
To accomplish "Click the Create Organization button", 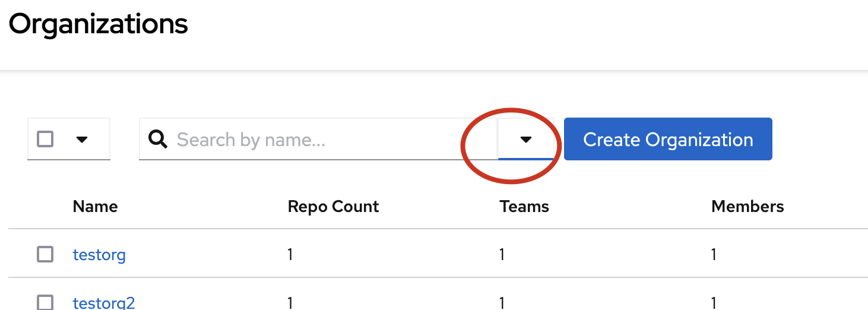I will (x=668, y=139).
